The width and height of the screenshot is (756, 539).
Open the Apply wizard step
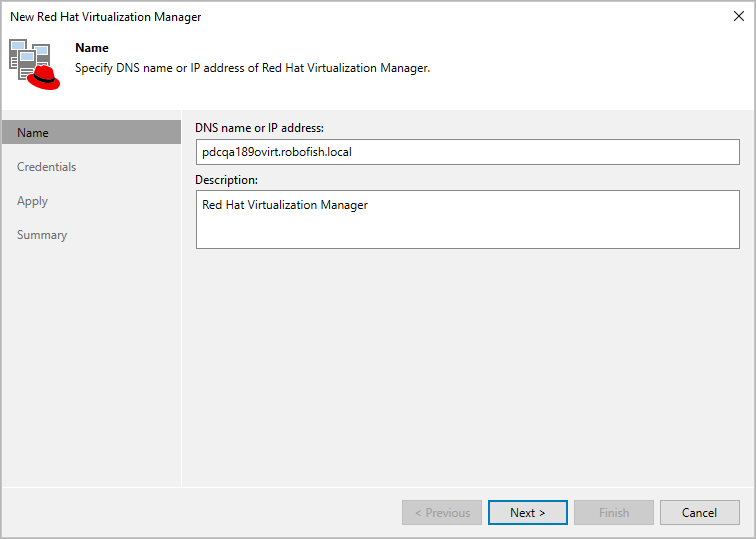point(33,201)
